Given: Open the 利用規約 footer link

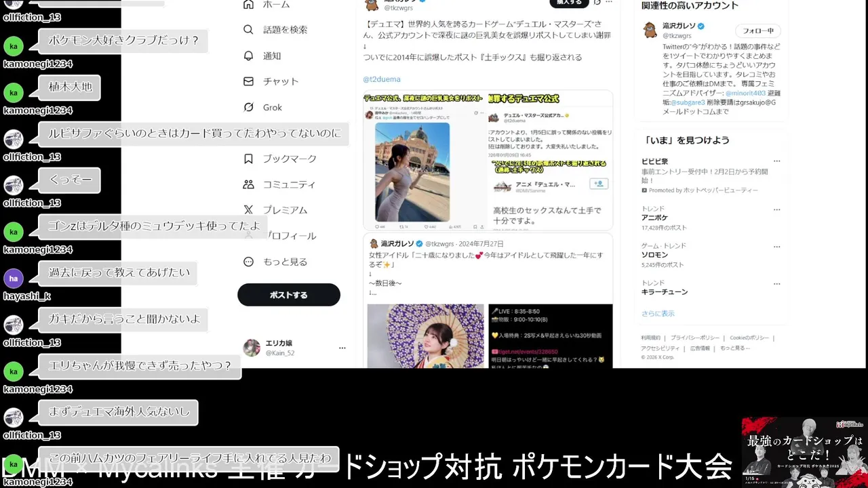Looking at the screenshot, I should 650,338.
